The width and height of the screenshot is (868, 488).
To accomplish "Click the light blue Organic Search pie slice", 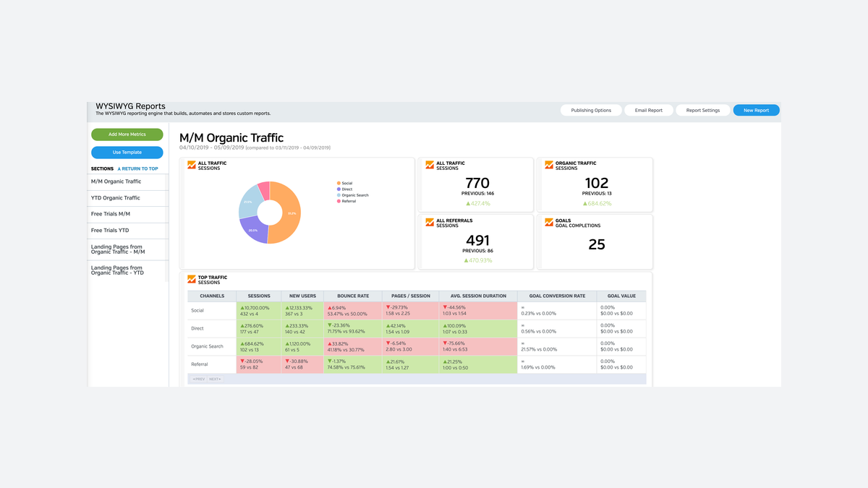I will pyautogui.click(x=248, y=202).
